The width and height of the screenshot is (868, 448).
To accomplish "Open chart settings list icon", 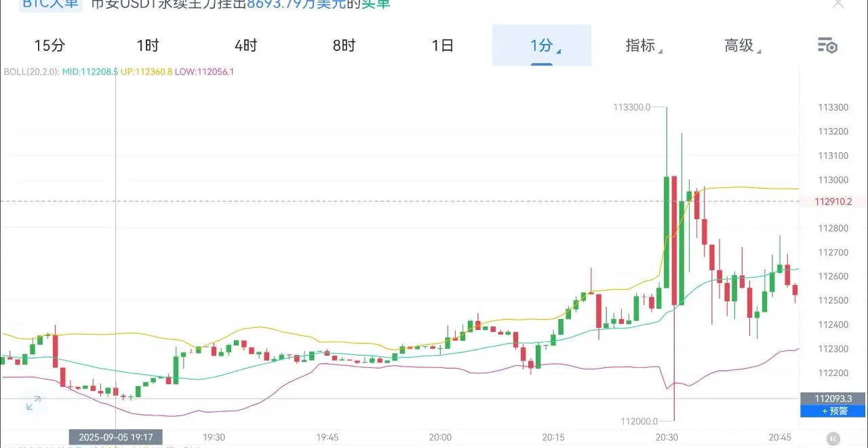I will pyautogui.click(x=827, y=45).
